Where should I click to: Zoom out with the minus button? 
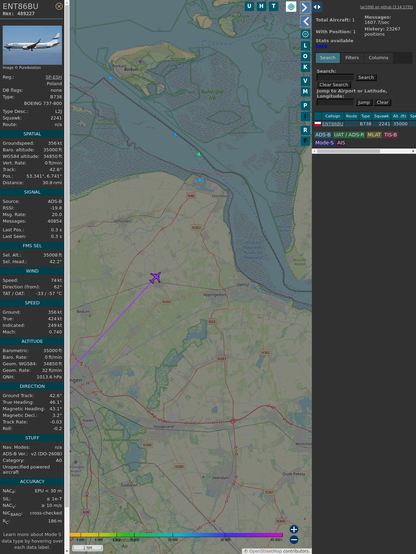[294, 540]
